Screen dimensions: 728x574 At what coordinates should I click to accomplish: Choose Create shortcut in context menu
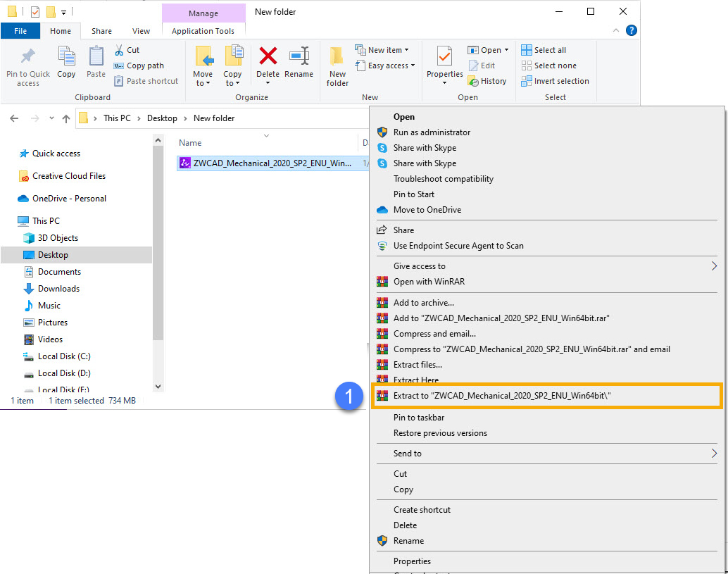pyautogui.click(x=422, y=510)
